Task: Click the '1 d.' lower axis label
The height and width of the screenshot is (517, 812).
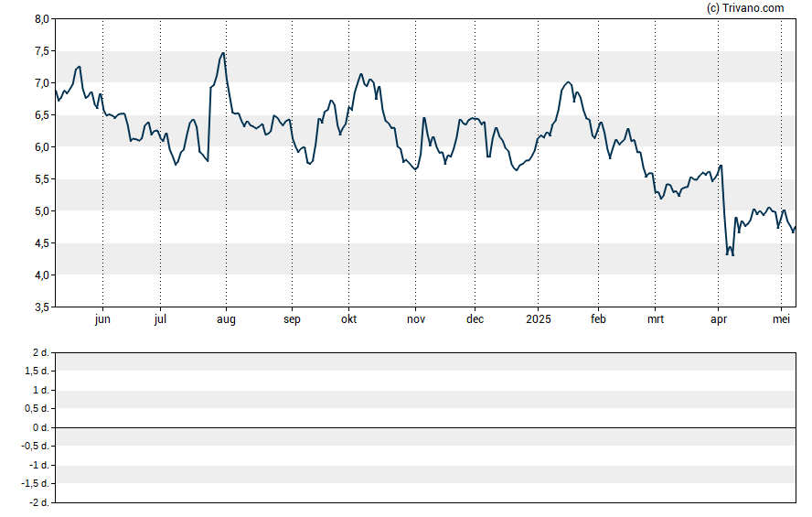Action: pyautogui.click(x=40, y=390)
